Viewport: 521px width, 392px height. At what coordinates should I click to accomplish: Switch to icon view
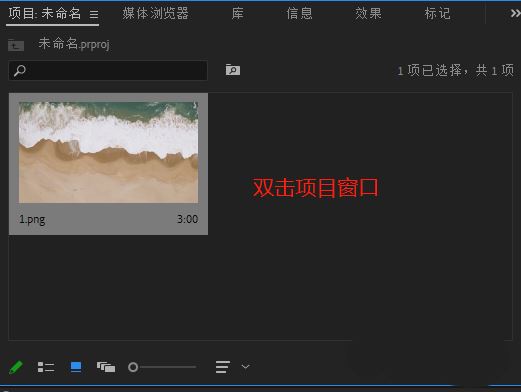click(76, 367)
